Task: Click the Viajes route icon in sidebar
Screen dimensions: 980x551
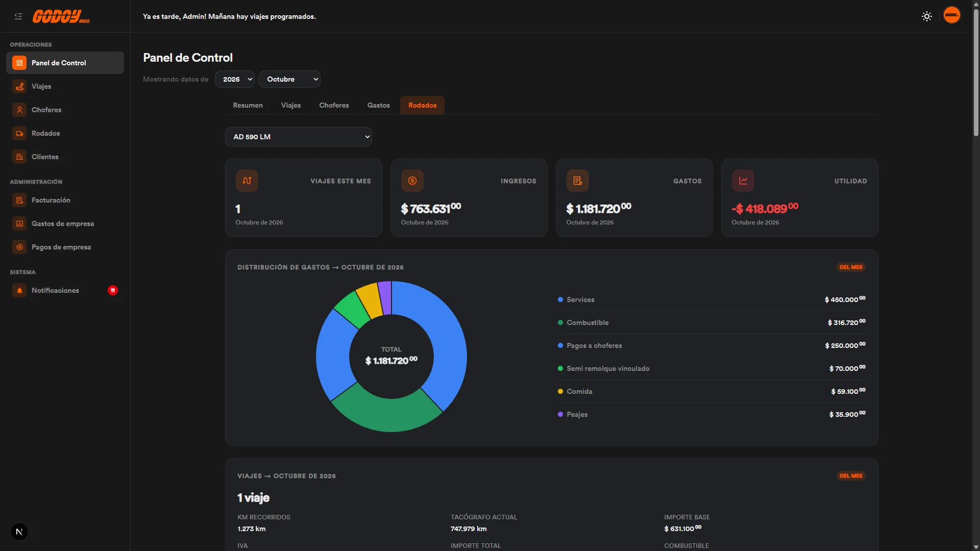Action: click(19, 86)
